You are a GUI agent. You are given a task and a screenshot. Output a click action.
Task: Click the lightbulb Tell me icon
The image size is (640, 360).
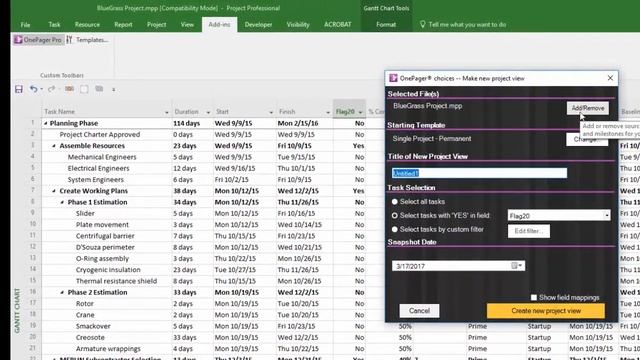click(422, 24)
